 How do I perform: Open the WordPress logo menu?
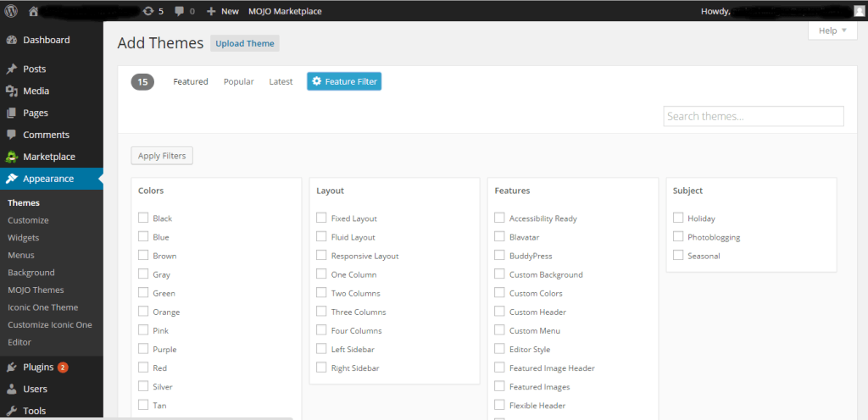10,10
